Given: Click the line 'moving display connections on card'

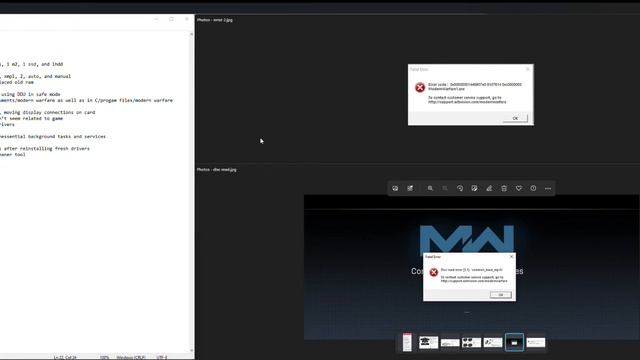Looking at the screenshot, I should 48,112.
